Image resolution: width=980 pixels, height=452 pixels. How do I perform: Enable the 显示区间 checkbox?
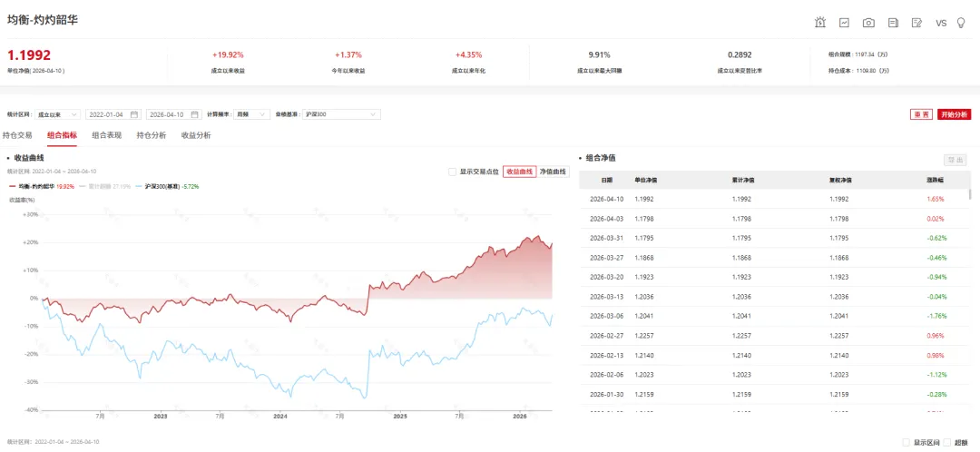(907, 442)
